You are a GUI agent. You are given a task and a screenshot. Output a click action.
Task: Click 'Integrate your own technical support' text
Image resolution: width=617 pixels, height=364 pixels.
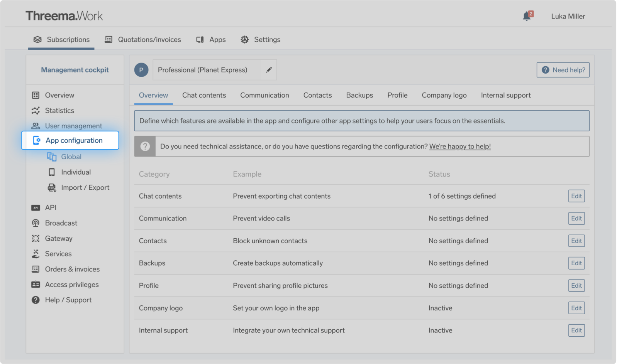pyautogui.click(x=288, y=330)
